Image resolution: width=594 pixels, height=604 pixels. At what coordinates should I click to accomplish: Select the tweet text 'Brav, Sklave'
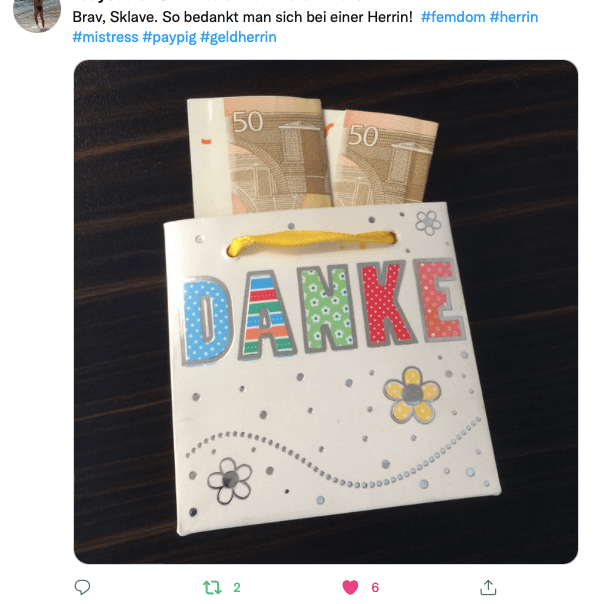point(114,17)
